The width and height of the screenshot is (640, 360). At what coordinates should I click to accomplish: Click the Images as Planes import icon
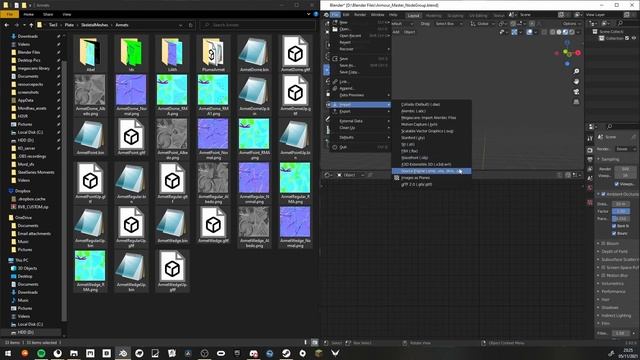[x=396, y=178]
